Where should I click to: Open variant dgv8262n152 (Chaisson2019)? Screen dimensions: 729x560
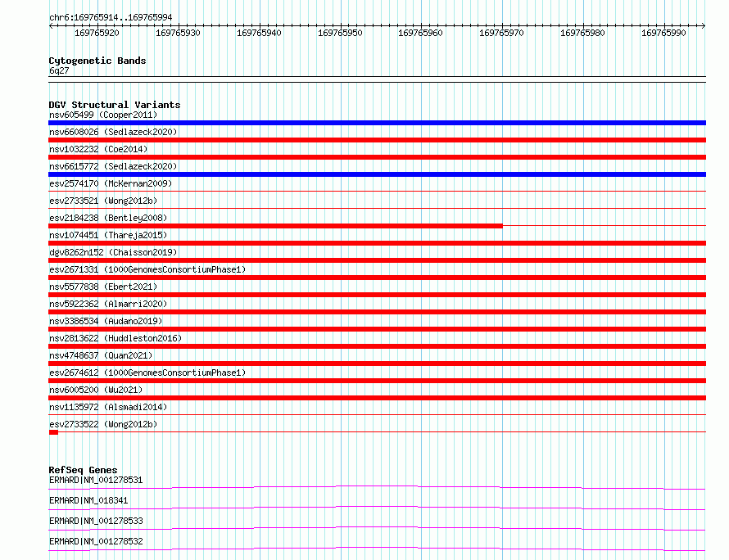(113, 252)
